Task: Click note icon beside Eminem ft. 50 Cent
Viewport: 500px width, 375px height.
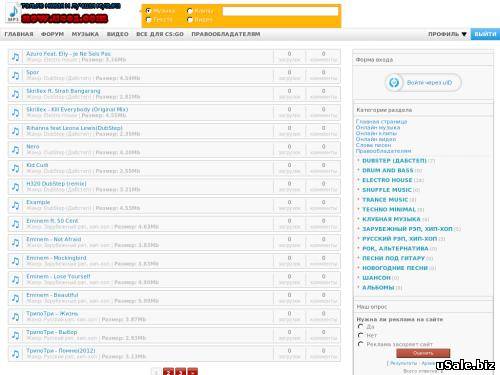Action: pyautogui.click(x=15, y=224)
